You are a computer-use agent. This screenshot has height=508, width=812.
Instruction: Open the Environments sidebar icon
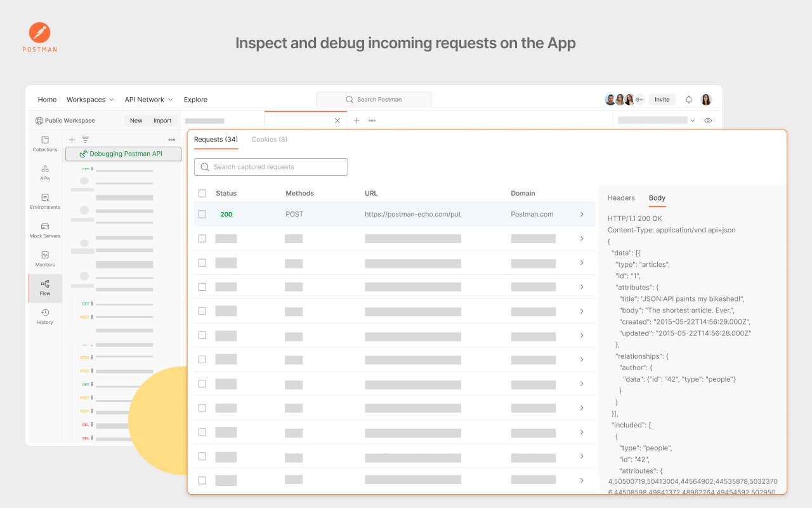[45, 201]
